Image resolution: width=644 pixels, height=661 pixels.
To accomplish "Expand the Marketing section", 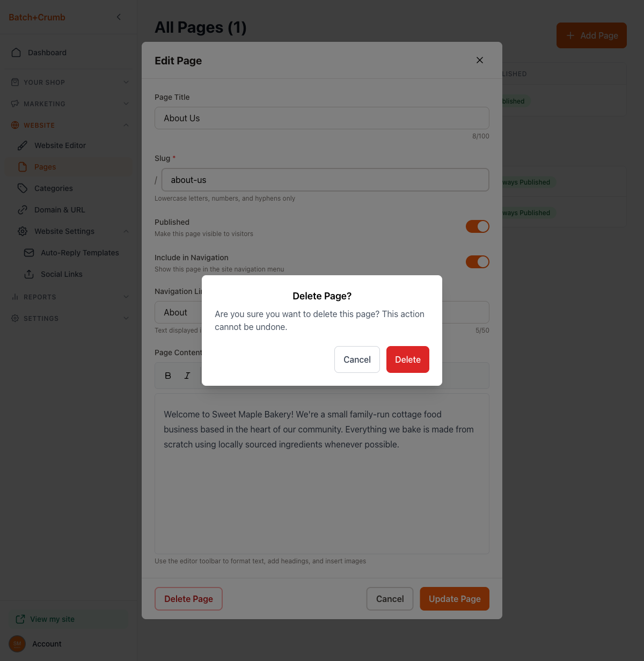I will coord(70,104).
